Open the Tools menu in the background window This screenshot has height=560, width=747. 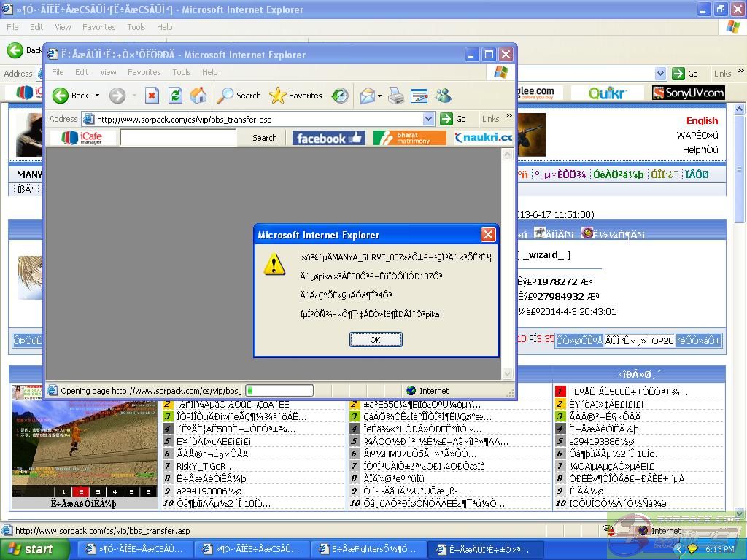(136, 27)
